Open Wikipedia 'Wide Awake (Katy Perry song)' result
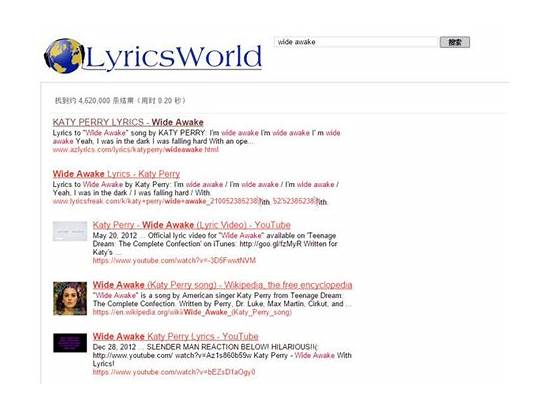The width and height of the screenshot is (546, 411). tap(222, 285)
